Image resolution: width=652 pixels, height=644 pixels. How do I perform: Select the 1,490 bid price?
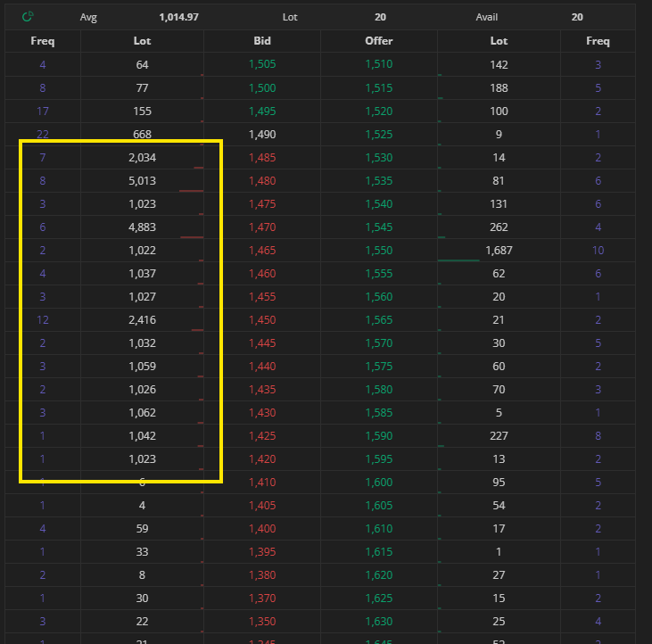point(262,135)
